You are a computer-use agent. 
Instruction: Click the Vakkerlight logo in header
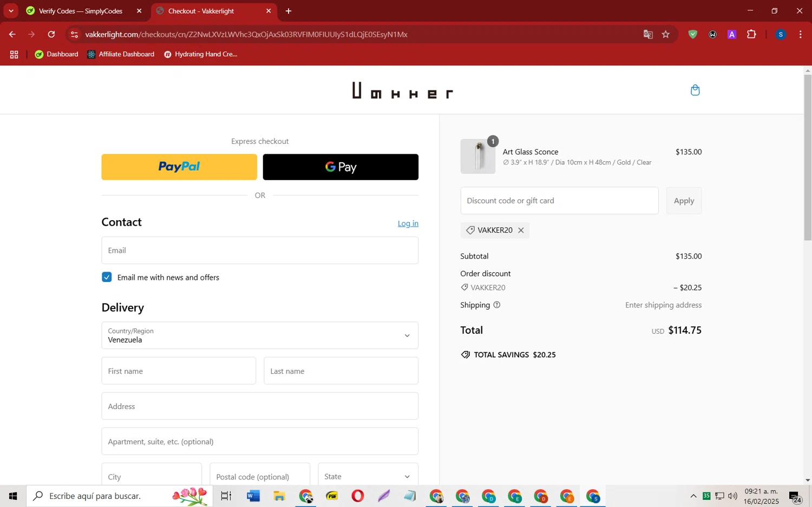click(x=402, y=90)
